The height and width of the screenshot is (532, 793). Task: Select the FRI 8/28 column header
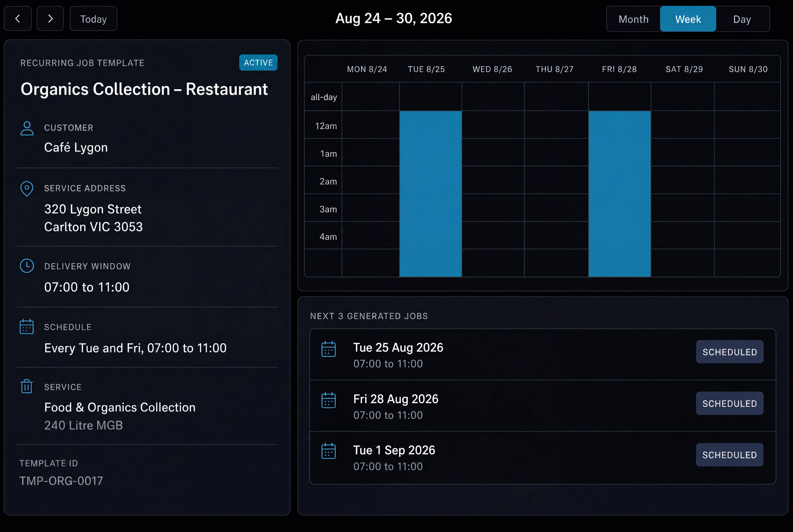coord(619,69)
